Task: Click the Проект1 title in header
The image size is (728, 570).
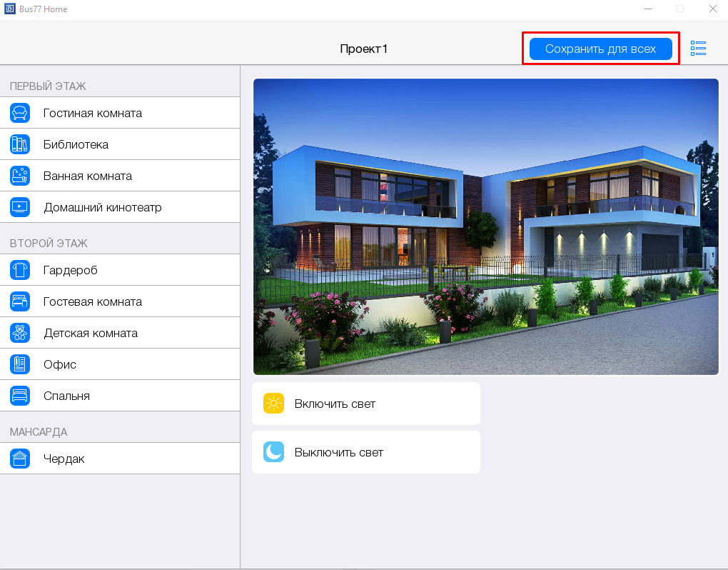Action: [x=363, y=49]
